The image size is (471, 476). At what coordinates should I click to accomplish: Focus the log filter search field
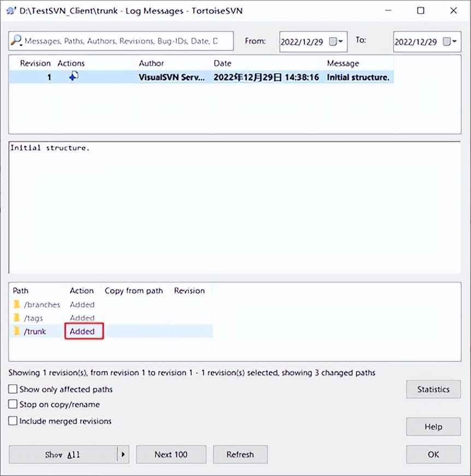click(121, 41)
